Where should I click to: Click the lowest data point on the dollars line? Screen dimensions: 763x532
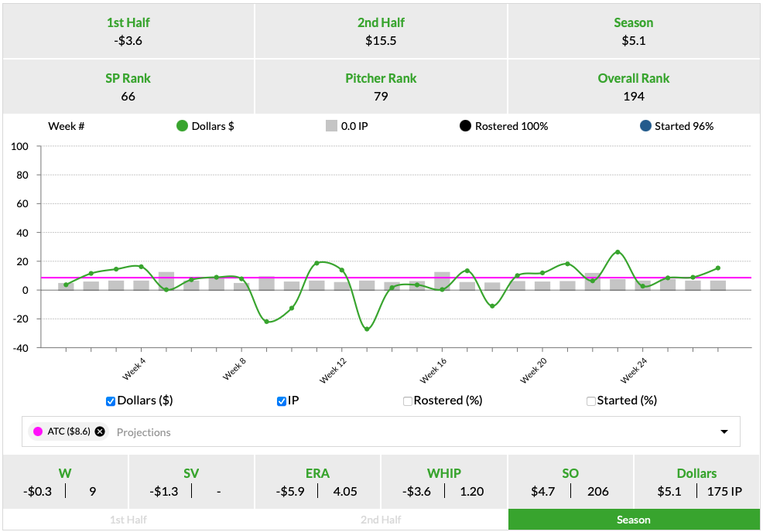tap(367, 329)
